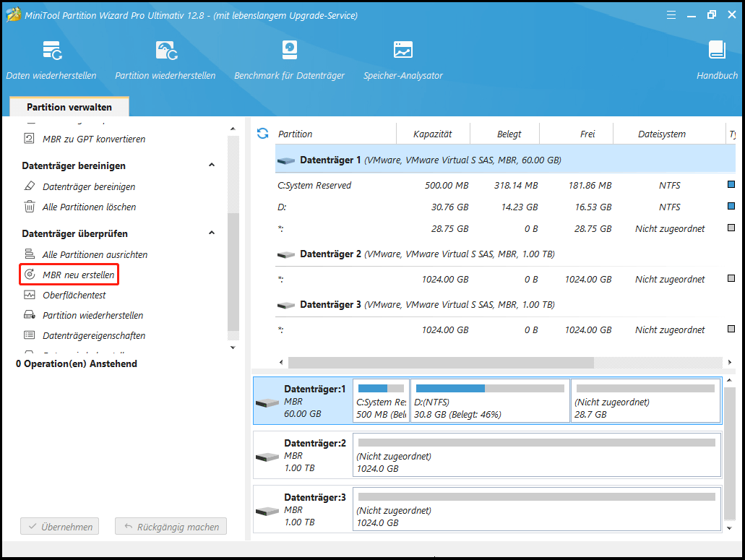Launch Partition wiederherstellen from toolbar

tap(165, 60)
